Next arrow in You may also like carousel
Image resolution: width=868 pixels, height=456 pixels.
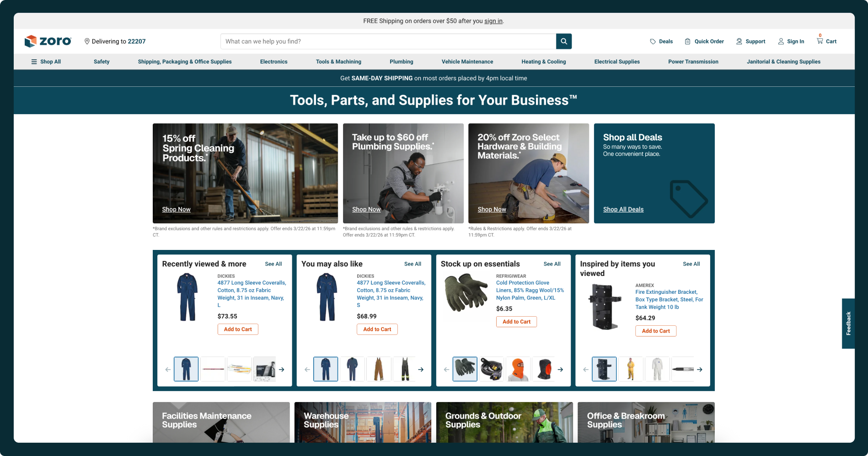click(421, 370)
